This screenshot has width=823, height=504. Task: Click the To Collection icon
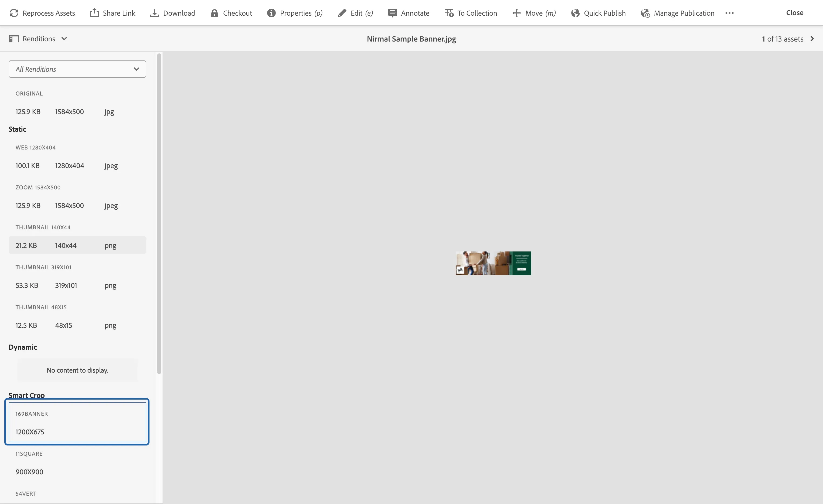coord(449,13)
